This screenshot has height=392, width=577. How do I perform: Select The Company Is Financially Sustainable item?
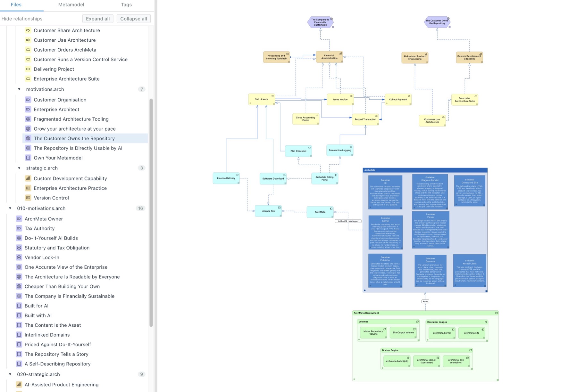[x=70, y=296]
